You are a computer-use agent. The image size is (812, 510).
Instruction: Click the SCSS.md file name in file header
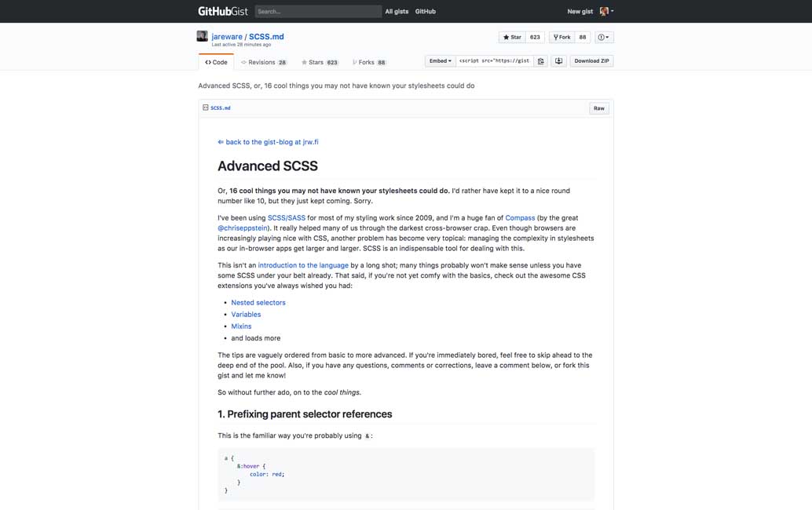221,108
